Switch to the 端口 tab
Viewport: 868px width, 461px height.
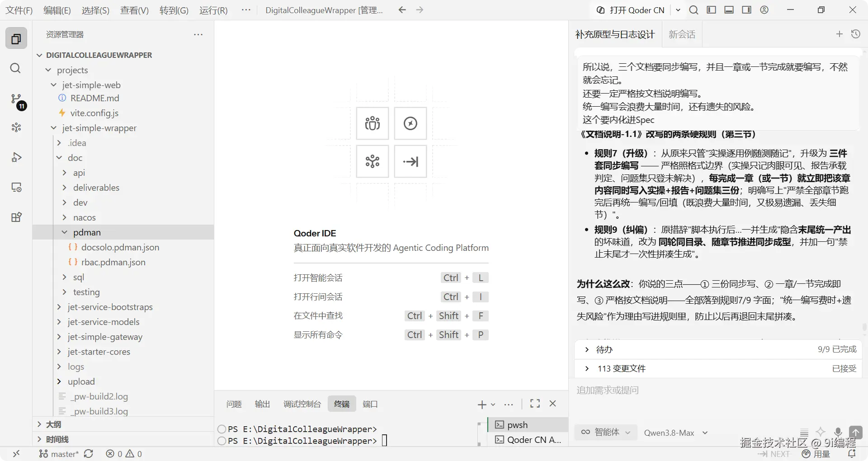pos(370,404)
